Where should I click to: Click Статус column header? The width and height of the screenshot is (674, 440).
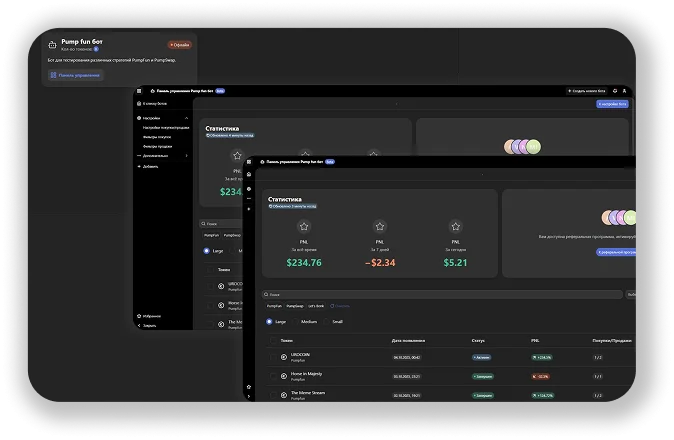[x=478, y=340]
